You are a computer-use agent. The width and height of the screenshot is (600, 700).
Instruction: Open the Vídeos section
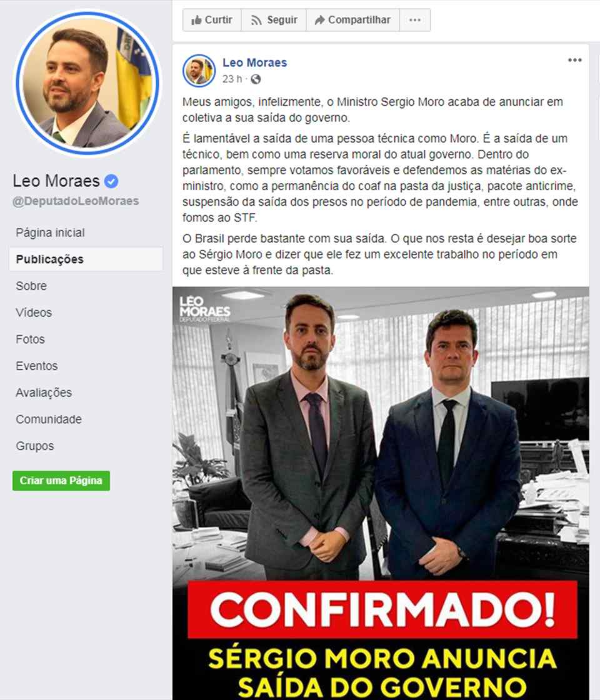[34, 312]
